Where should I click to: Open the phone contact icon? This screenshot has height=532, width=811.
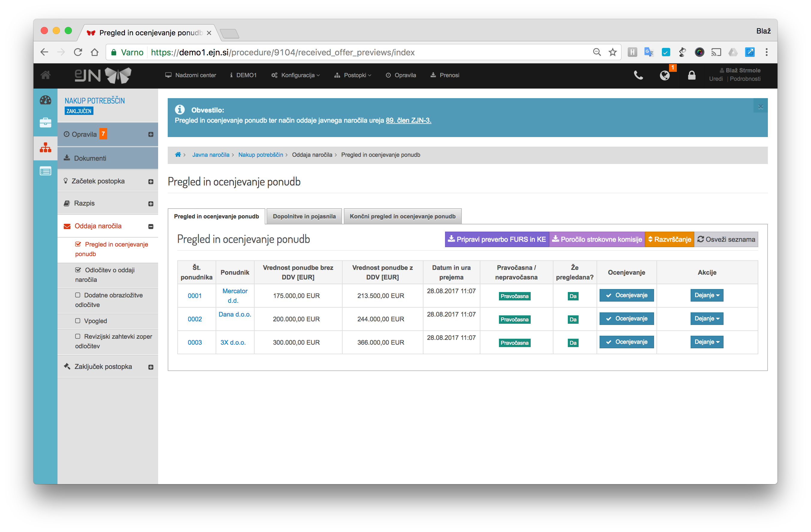(x=638, y=75)
